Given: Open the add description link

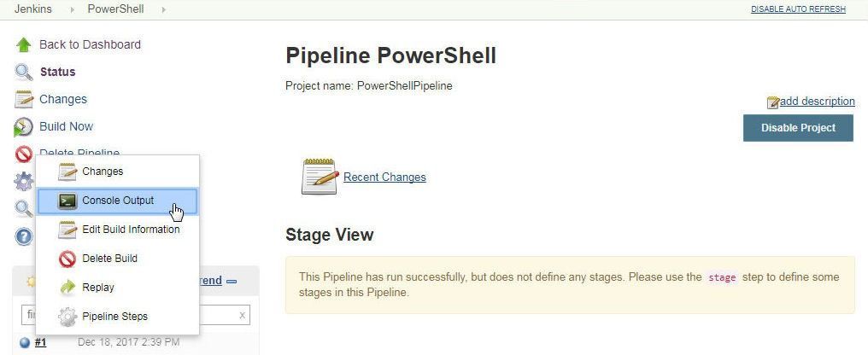Looking at the screenshot, I should pyautogui.click(x=817, y=102).
